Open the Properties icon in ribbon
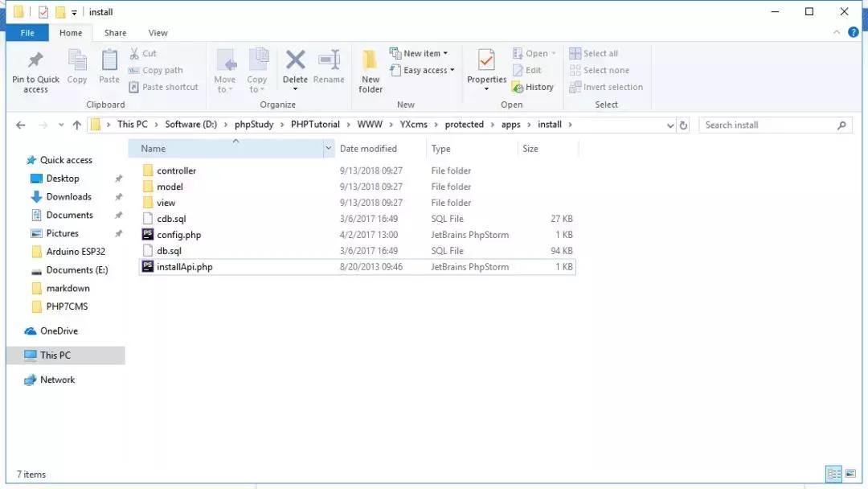 486,61
